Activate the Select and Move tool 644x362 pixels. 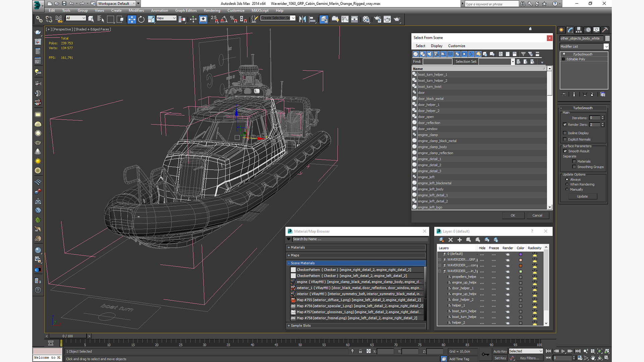click(x=131, y=19)
